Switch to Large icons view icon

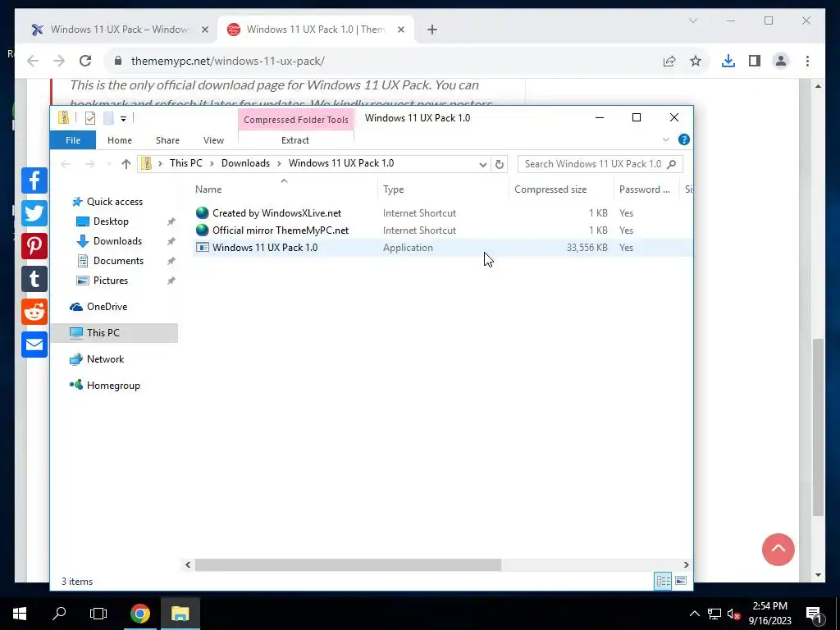pyautogui.click(x=681, y=582)
